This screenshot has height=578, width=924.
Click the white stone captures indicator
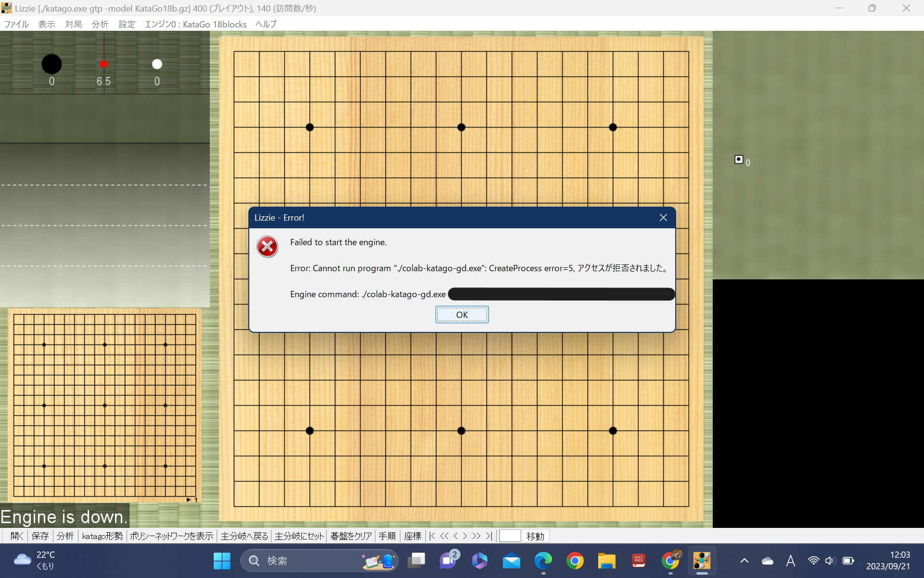click(157, 64)
